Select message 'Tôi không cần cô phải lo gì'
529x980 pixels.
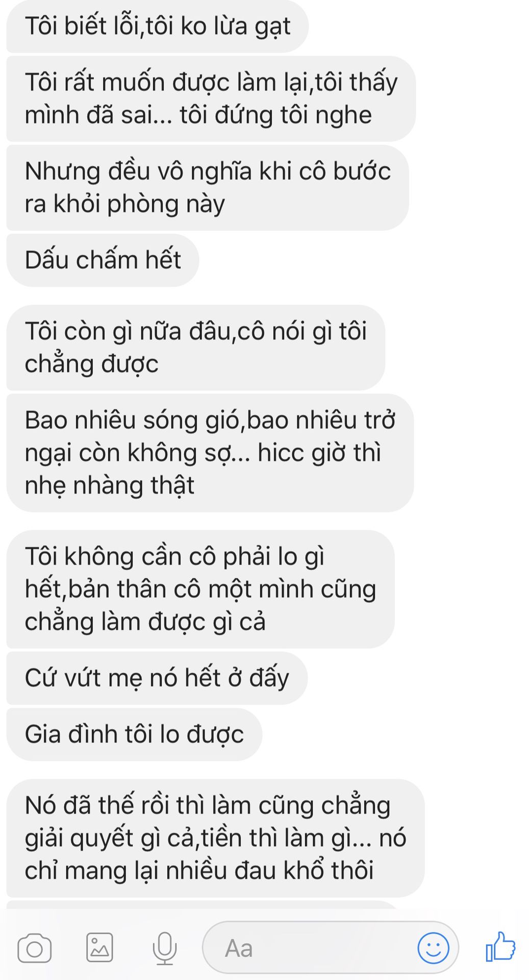(x=200, y=589)
